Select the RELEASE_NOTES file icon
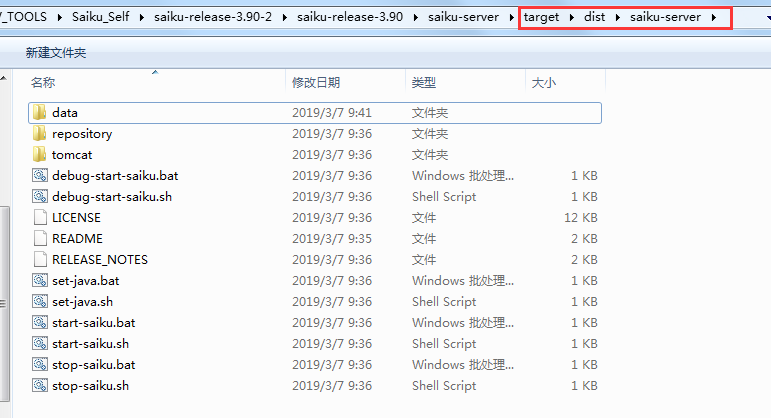This screenshot has height=418, width=771. 40,260
